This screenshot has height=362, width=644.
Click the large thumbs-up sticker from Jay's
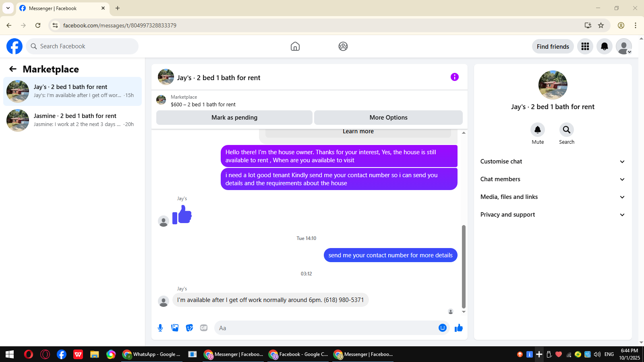click(182, 215)
